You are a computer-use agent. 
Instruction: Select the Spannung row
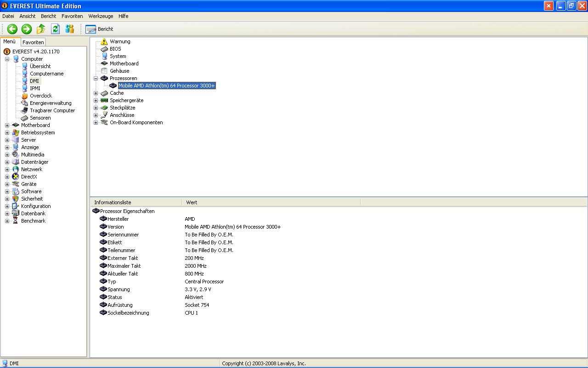339,289
